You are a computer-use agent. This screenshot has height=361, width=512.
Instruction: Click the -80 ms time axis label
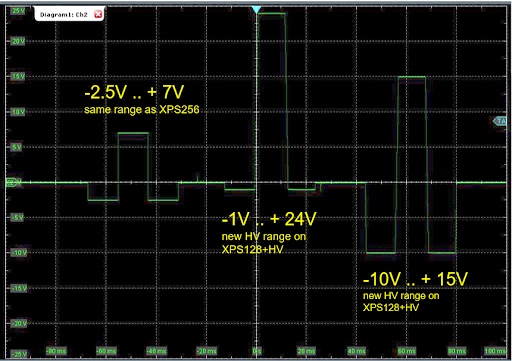(56, 351)
